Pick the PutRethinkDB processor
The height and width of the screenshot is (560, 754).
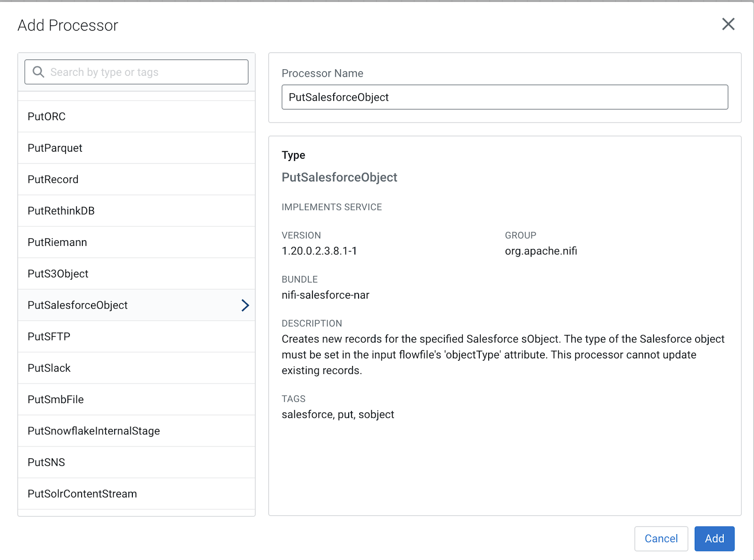pyautogui.click(x=136, y=211)
